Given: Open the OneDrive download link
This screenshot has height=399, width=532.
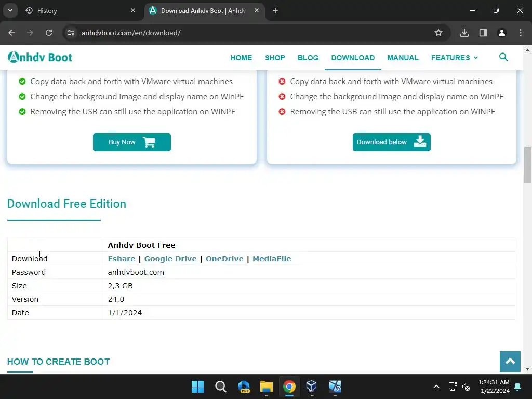Looking at the screenshot, I should [224, 259].
